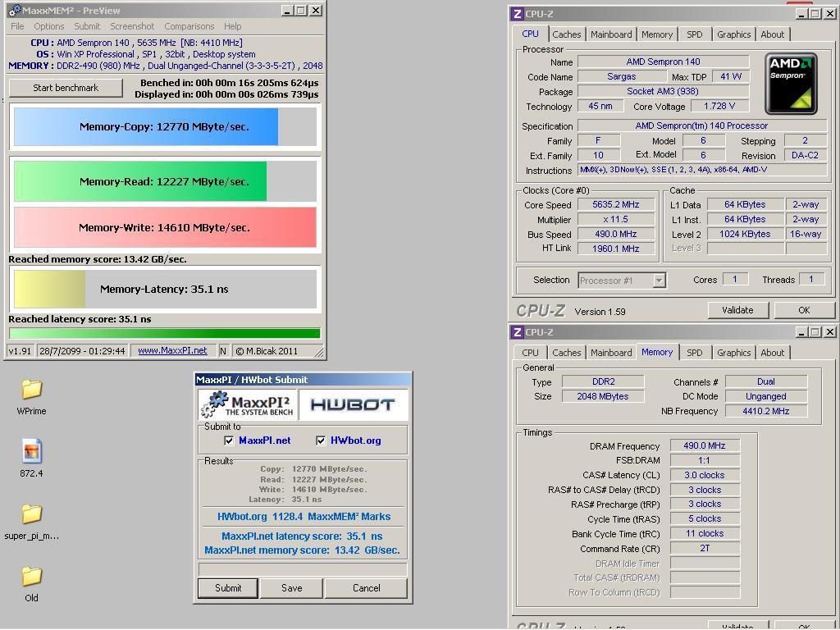Screen dimensions: 840x630
Task: Switch to the CPU tab in the lower CPU-Z window
Action: pyautogui.click(x=530, y=353)
